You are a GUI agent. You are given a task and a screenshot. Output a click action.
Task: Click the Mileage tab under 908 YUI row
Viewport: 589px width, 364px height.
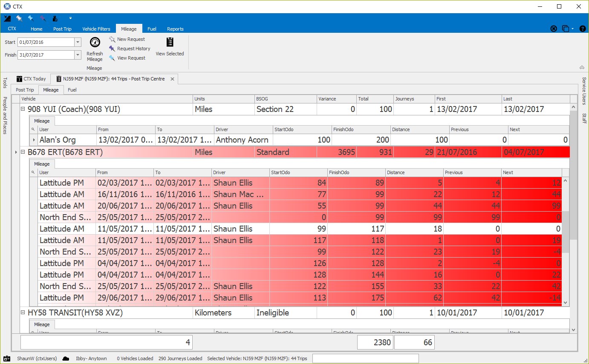[42, 121]
